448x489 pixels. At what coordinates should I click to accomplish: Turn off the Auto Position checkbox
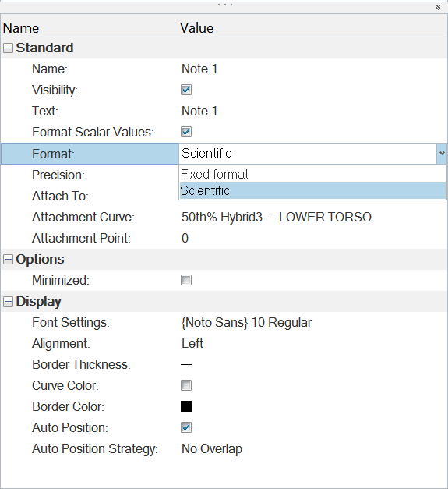186,427
